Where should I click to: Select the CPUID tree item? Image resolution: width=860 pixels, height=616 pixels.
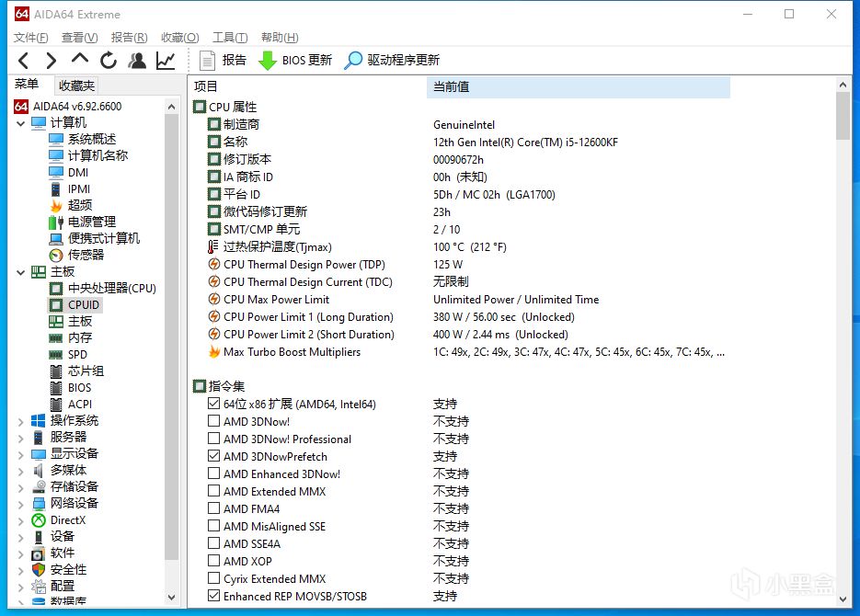click(75, 304)
